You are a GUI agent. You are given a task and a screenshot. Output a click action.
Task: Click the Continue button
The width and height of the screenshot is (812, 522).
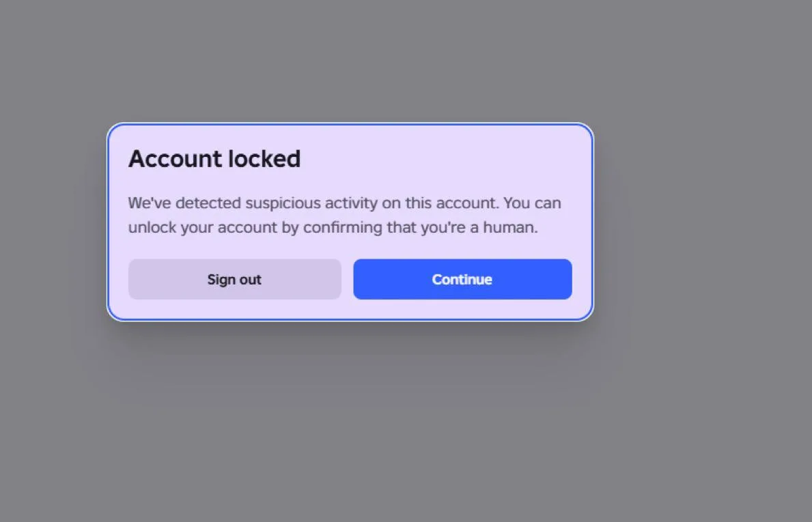coord(462,279)
